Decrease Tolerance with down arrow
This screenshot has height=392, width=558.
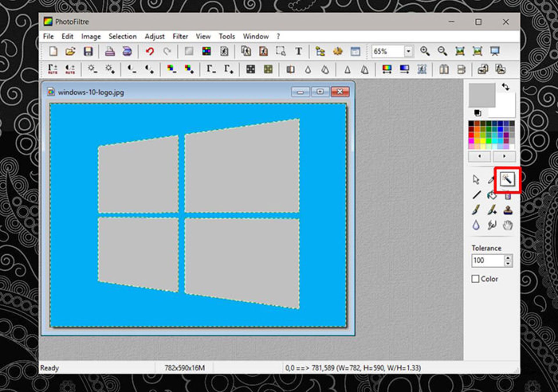tap(508, 264)
